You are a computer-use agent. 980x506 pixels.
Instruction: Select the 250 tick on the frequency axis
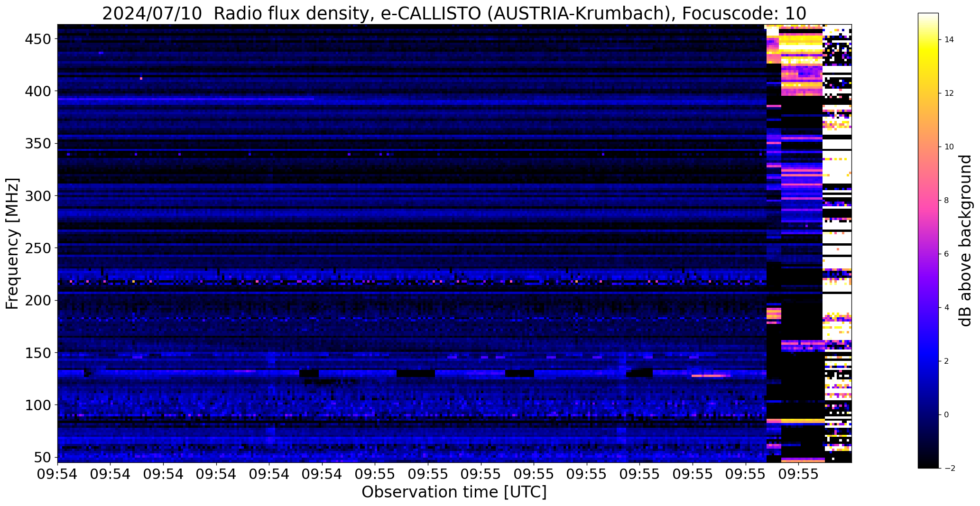coord(37,248)
